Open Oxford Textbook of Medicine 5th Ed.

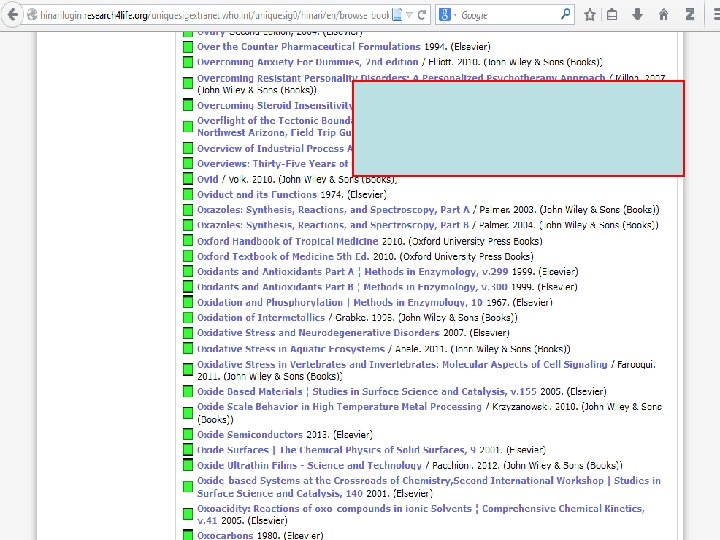283,256
